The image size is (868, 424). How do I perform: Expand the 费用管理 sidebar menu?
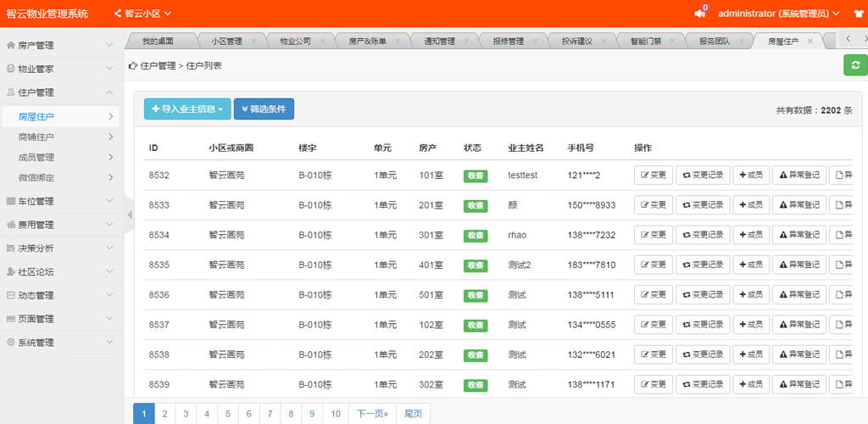[x=59, y=225]
